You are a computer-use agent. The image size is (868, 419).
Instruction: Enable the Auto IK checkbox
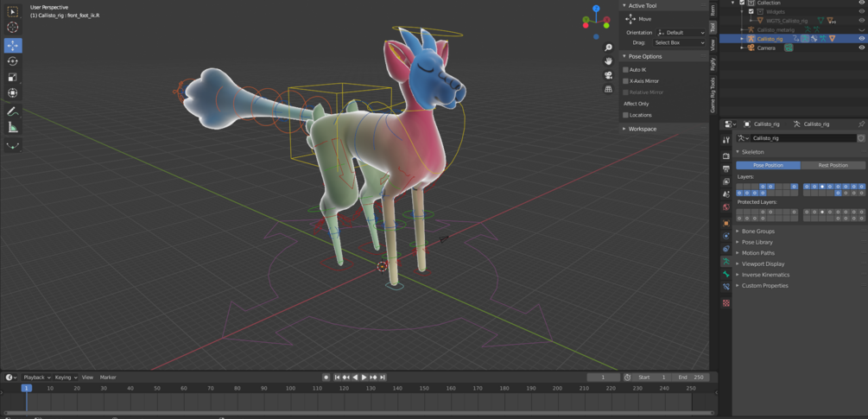(x=625, y=70)
